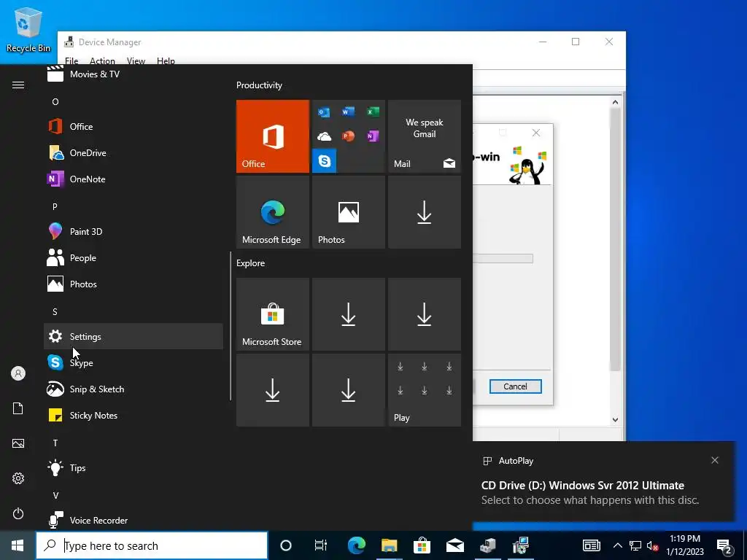Open the Microsoft Edge tile
Screen dimensions: 747x560
coord(273,212)
